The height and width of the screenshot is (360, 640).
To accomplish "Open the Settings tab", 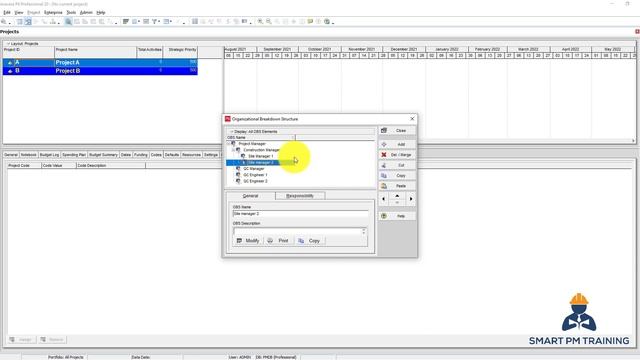I will click(x=211, y=155).
